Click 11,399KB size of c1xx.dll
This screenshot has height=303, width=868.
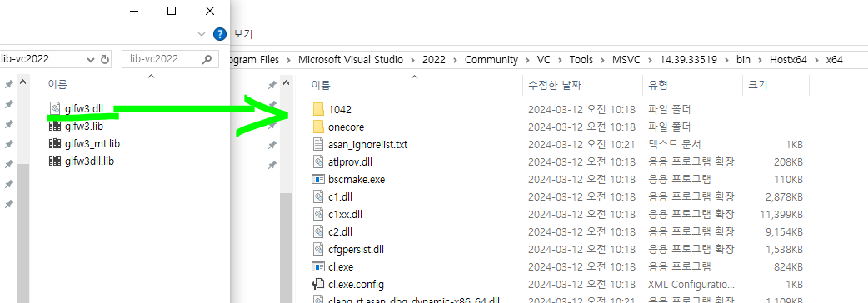pyautogui.click(x=781, y=214)
